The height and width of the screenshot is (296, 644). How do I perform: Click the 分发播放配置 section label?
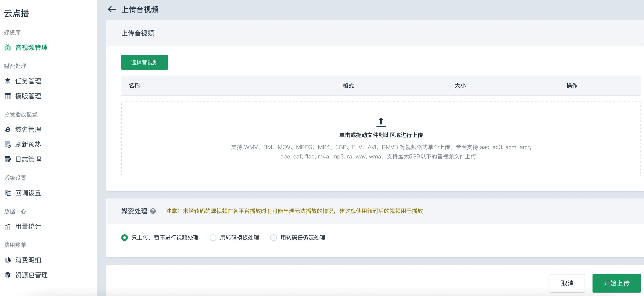tap(21, 115)
